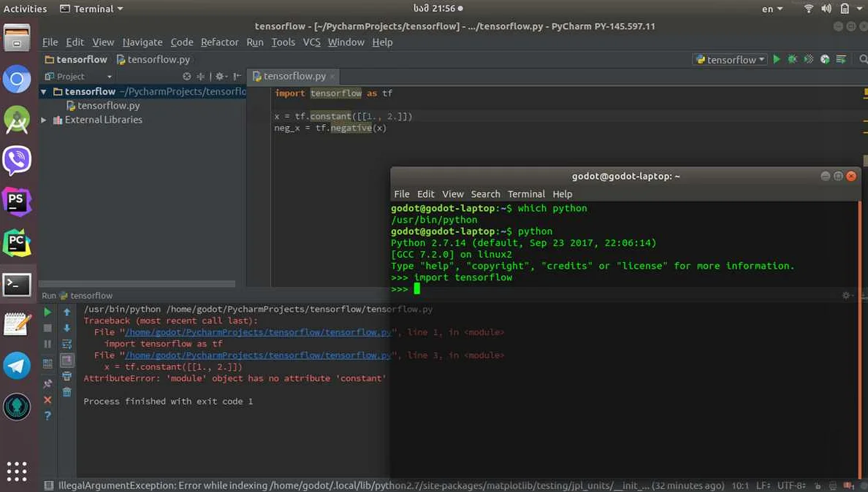868x492 pixels.
Task: Click the clock in top bar
Action: click(x=438, y=8)
